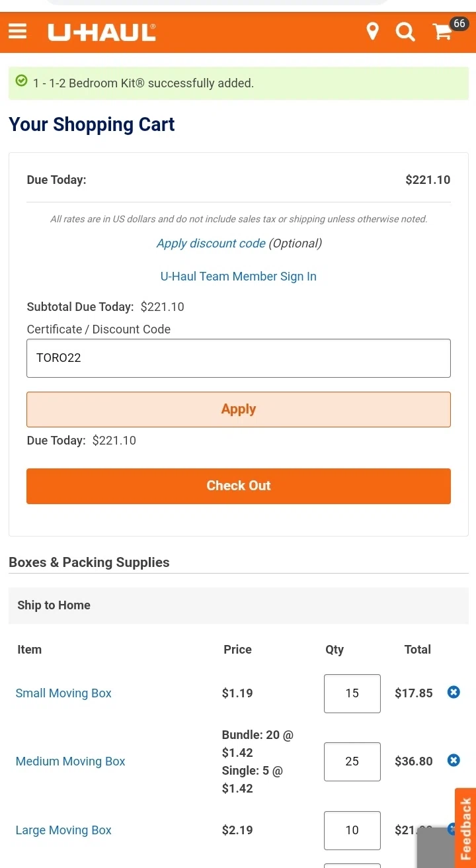Click the U-Haul logo
The width and height of the screenshot is (476, 868).
pyautogui.click(x=101, y=31)
